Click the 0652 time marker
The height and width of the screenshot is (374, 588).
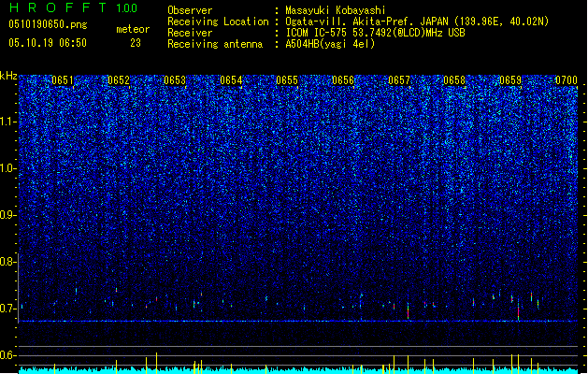[119, 80]
